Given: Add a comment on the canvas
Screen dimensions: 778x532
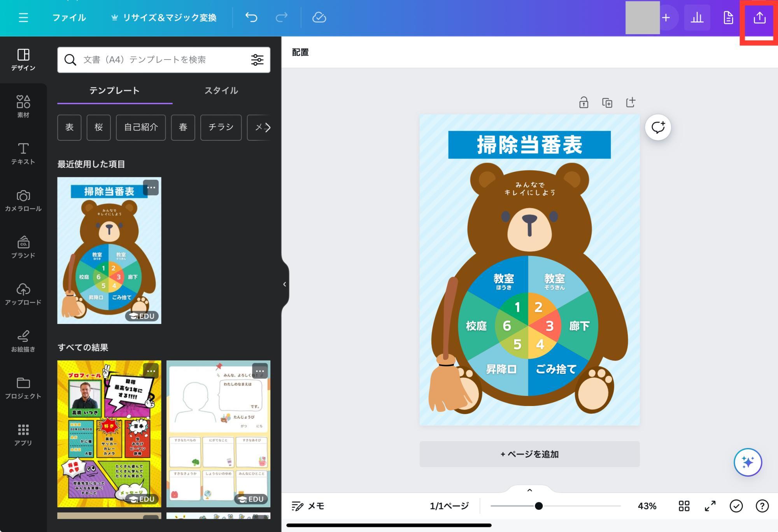Looking at the screenshot, I should click(x=658, y=127).
